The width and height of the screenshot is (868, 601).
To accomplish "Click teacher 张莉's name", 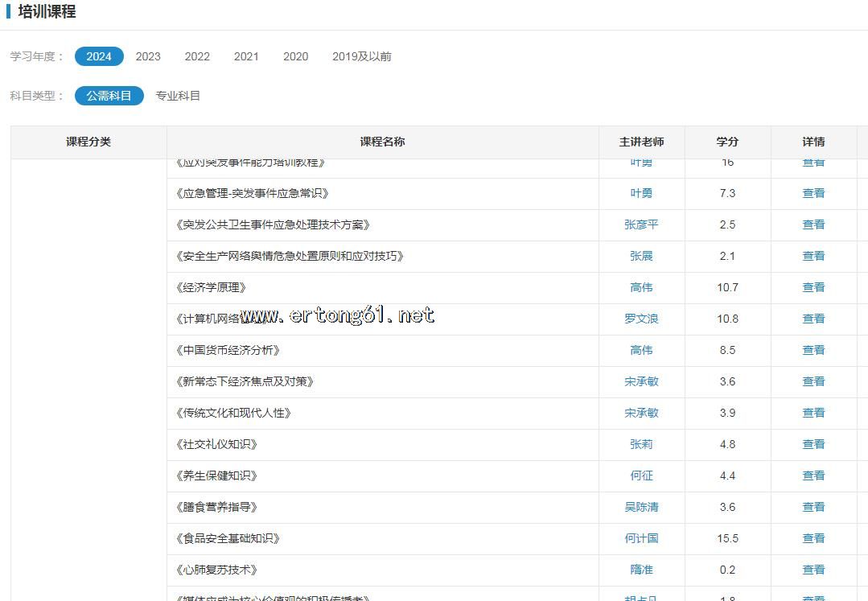I will point(641,444).
